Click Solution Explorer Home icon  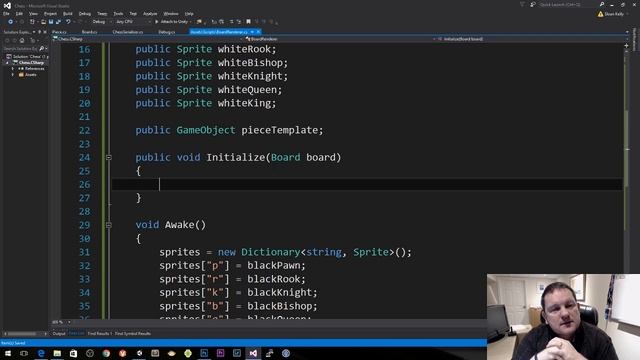22,40
